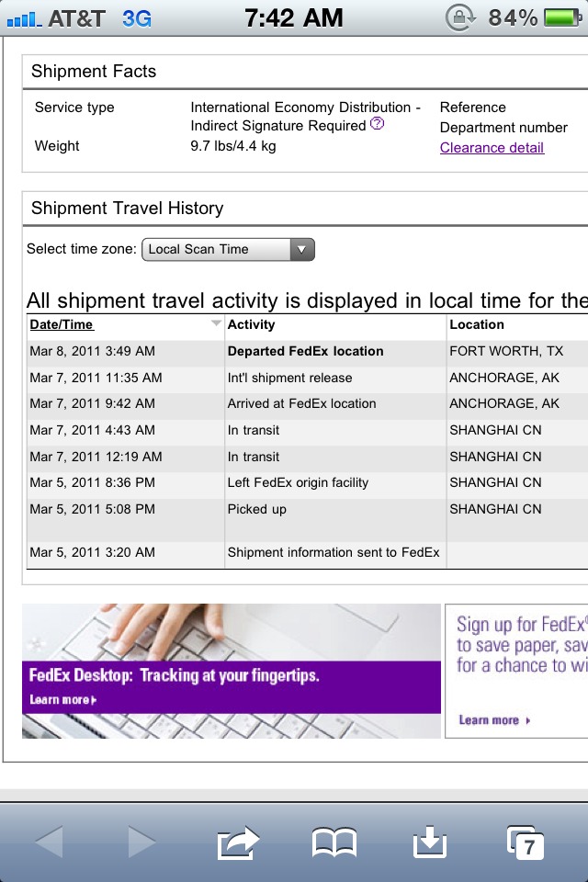This screenshot has width=588, height=882.
Task: Click the time zone dropdown arrow
Action: 302,249
